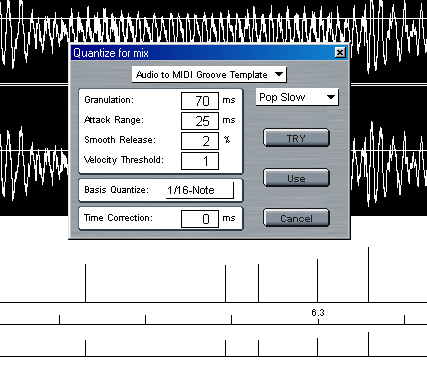427x366 pixels.
Task: Click the Use button
Action: (296, 178)
